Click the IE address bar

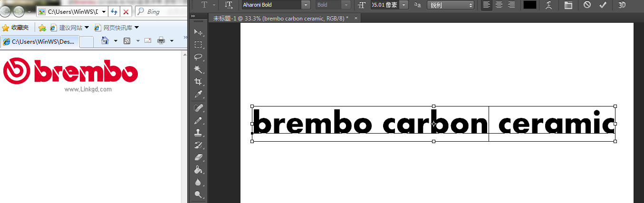click(71, 11)
